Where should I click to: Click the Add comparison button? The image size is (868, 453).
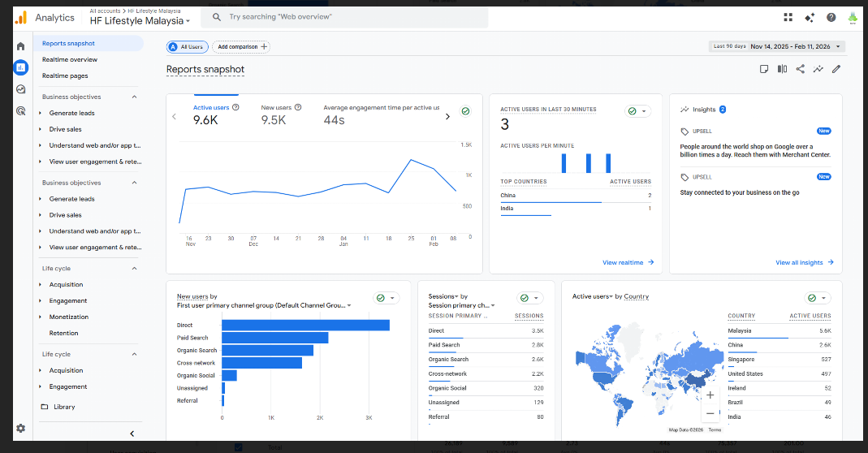(x=241, y=47)
